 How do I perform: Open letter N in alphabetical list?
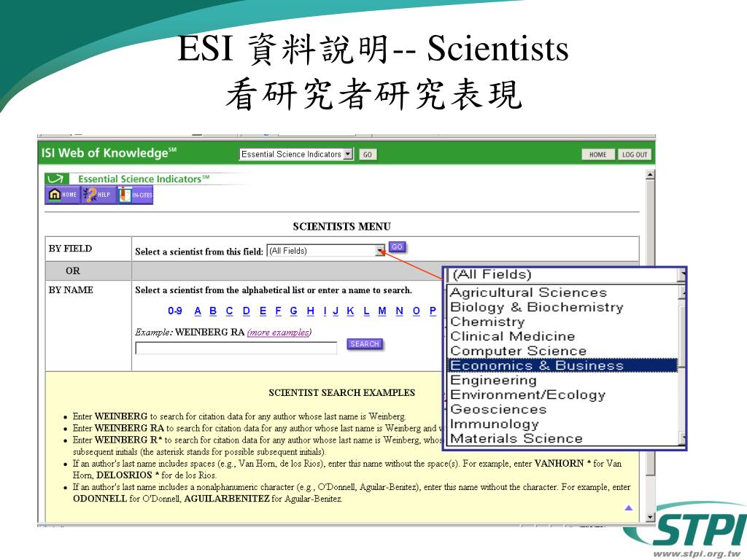tap(399, 311)
